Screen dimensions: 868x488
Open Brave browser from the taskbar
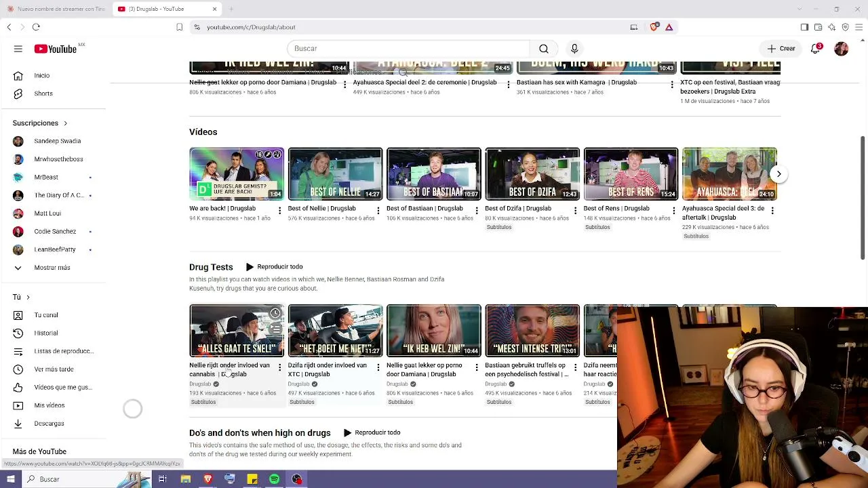[x=208, y=479]
